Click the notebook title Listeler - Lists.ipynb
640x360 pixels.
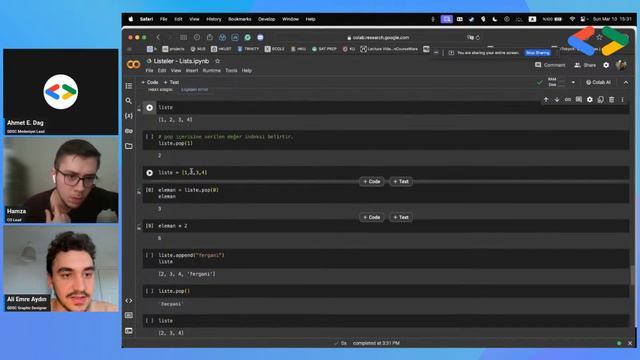pyautogui.click(x=181, y=61)
